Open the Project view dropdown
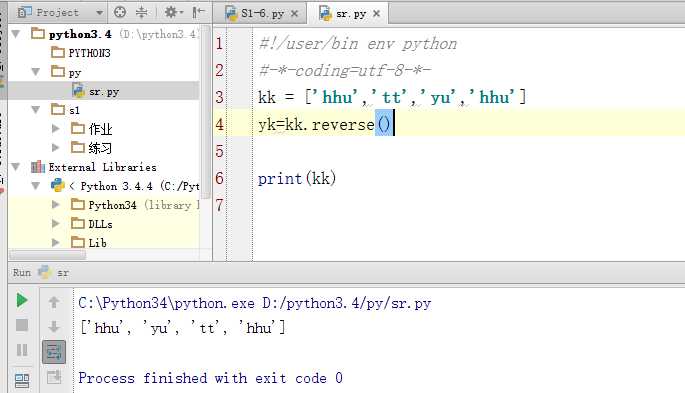The image size is (685, 393). point(100,13)
